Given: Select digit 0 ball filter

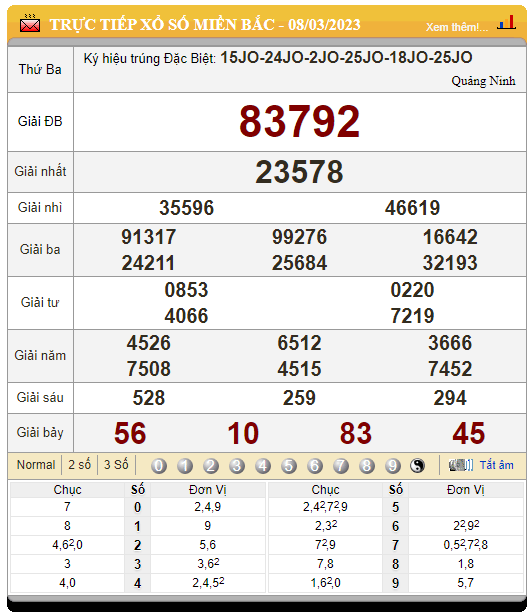Looking at the screenshot, I should click(x=158, y=466).
